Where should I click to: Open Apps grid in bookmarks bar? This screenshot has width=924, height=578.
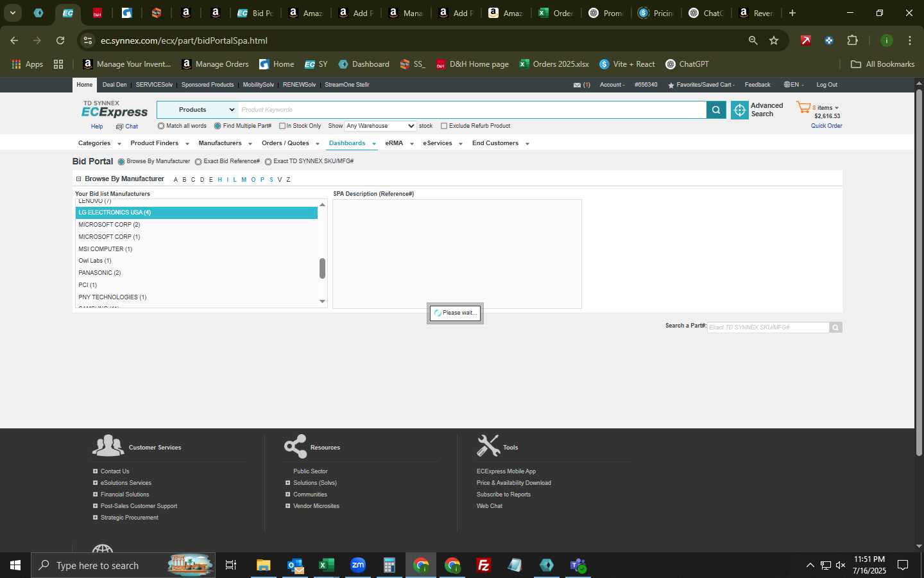pyautogui.click(x=27, y=64)
